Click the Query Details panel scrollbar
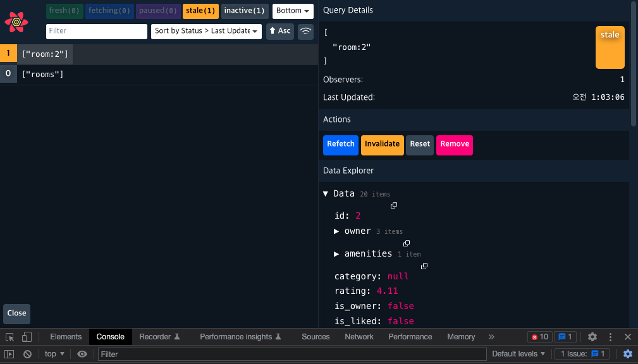The height and width of the screenshot is (364, 638). point(633,65)
